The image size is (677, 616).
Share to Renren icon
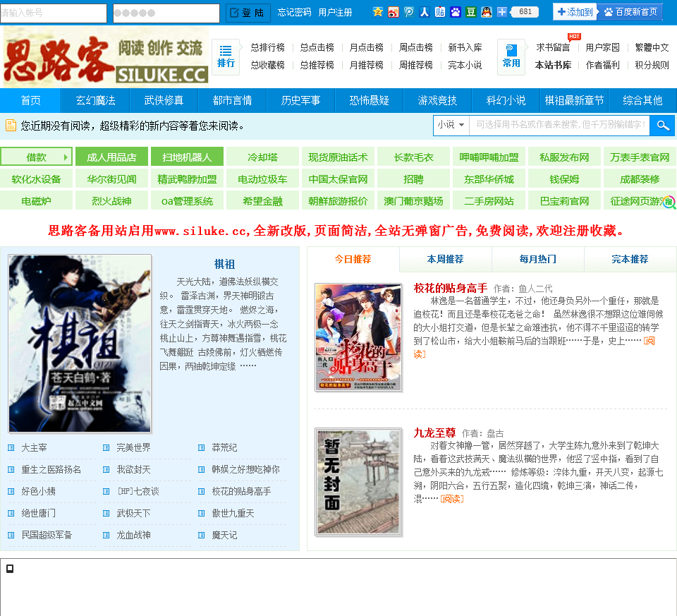pyautogui.click(x=425, y=12)
